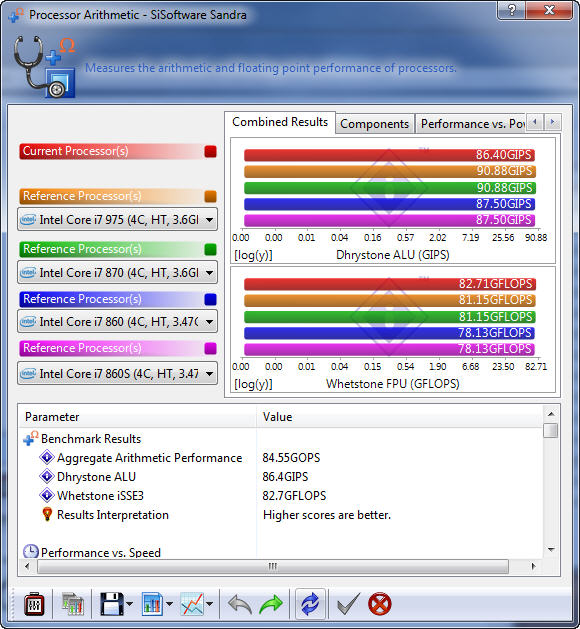The image size is (580, 629).
Task: Click the results list scroll up arrow
Action: (551, 414)
